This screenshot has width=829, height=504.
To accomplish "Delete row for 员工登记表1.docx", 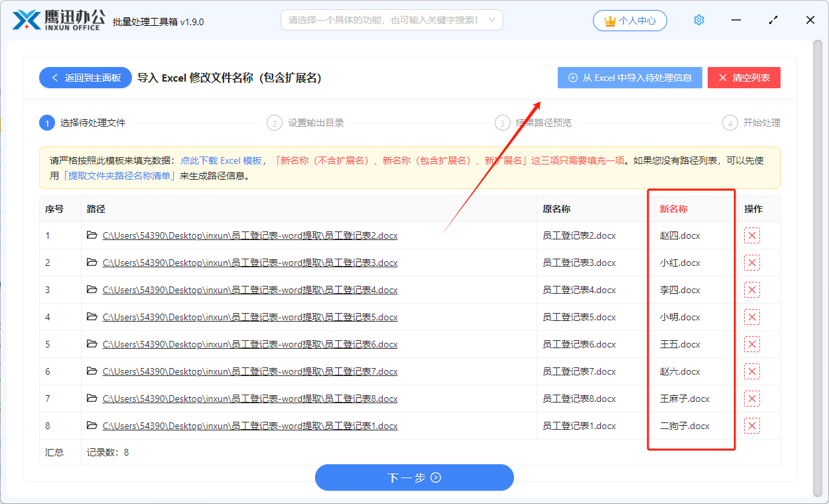I will (x=752, y=426).
